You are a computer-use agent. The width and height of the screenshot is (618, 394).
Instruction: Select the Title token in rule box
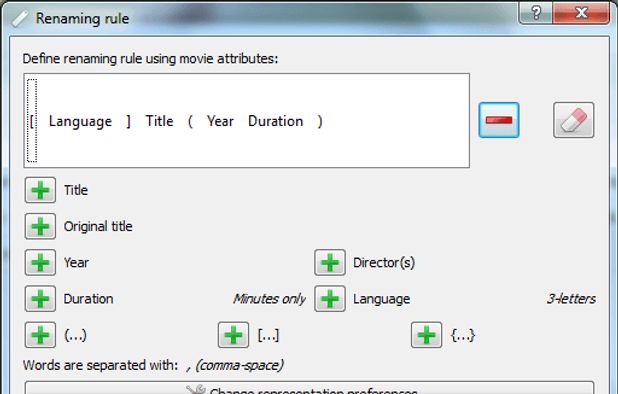coord(159,121)
